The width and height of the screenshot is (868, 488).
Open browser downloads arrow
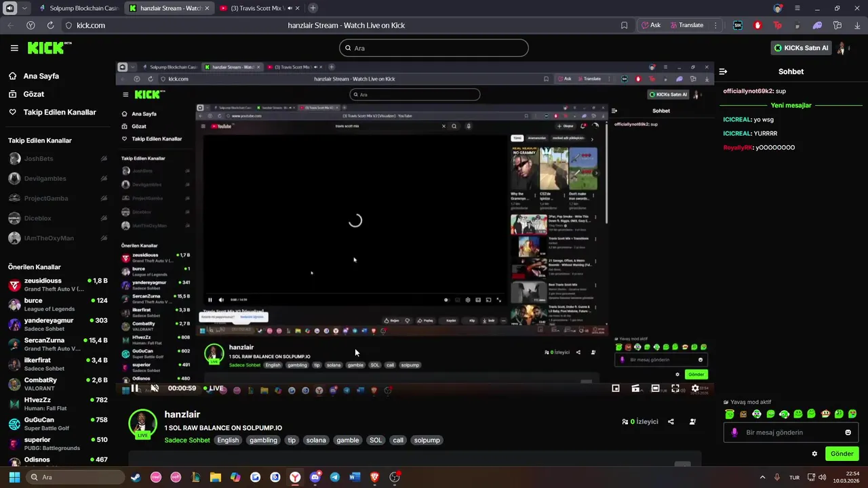click(x=857, y=25)
